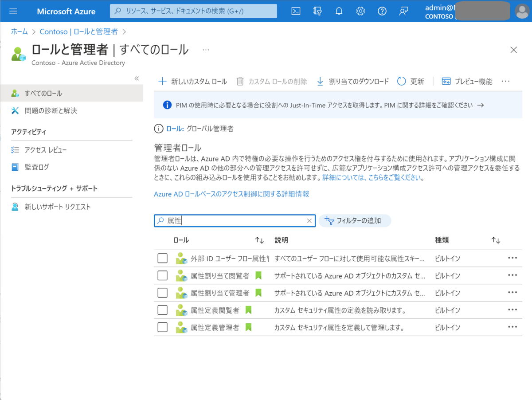Sort by 種類 column arrows
The width and height of the screenshot is (532, 400).
tap(496, 240)
